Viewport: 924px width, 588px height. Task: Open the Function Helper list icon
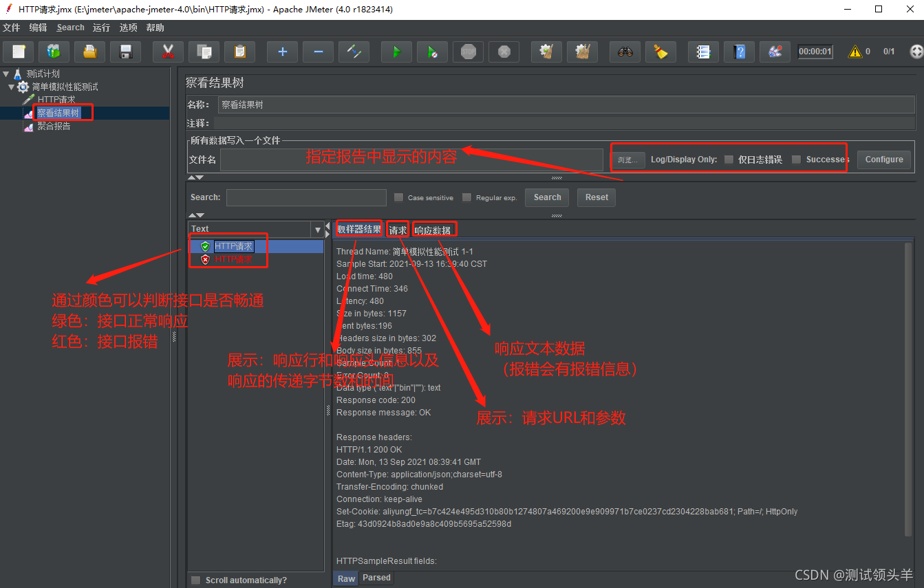[x=703, y=52]
